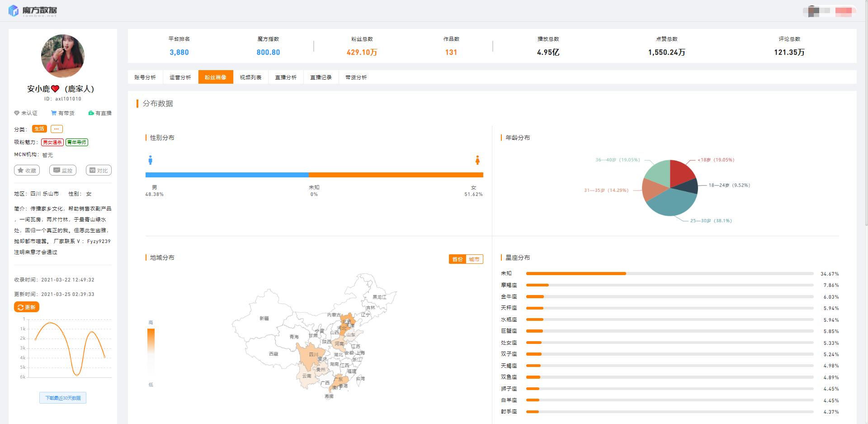Click the 更新 refresh button
This screenshot has width=868, height=424.
tap(27, 307)
